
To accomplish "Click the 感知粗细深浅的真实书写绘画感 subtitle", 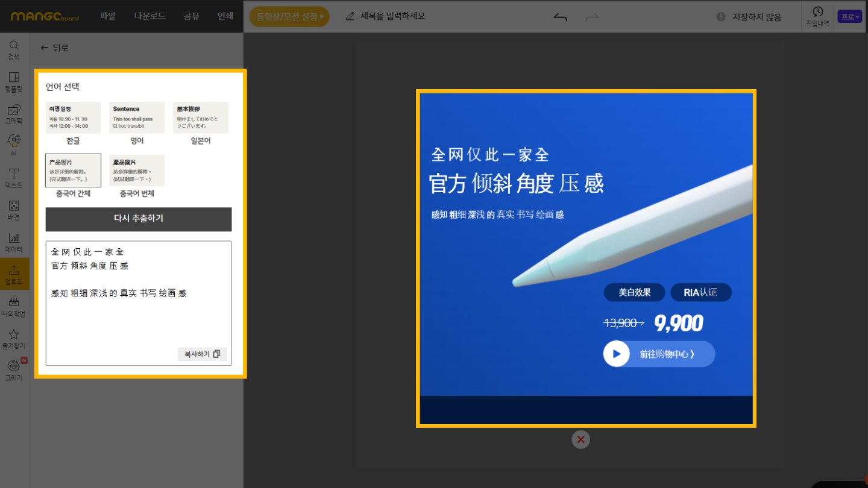I will click(497, 214).
